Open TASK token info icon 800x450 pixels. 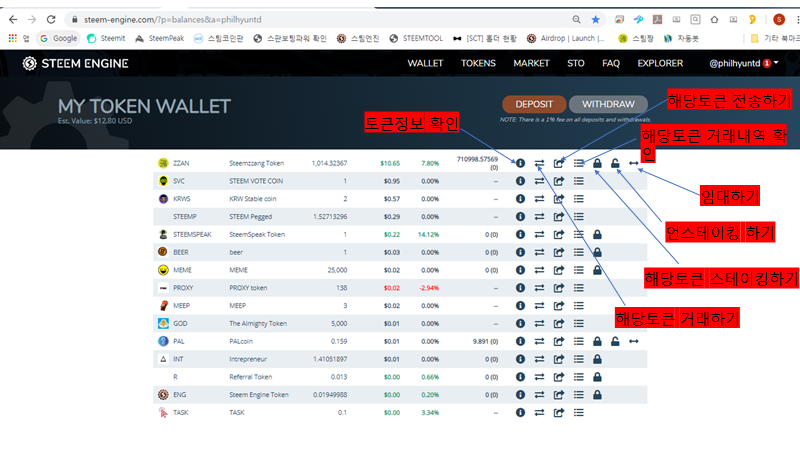click(520, 412)
